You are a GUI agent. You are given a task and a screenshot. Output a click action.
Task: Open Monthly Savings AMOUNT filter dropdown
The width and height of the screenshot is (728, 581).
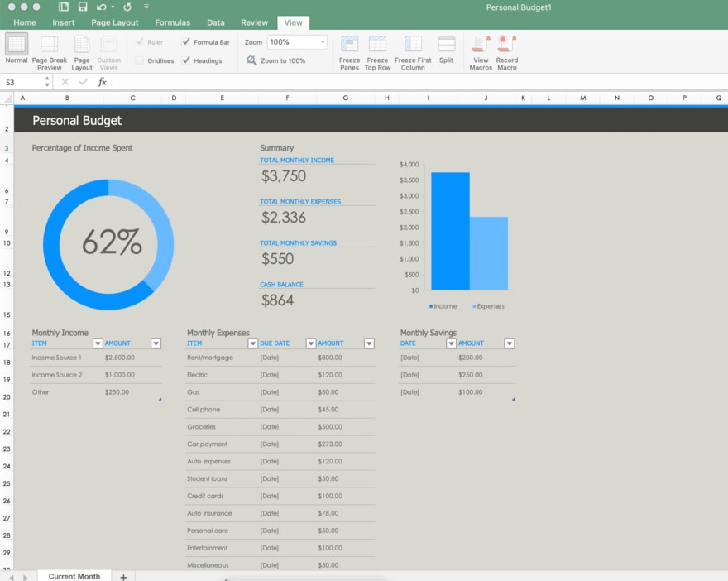[x=510, y=343]
